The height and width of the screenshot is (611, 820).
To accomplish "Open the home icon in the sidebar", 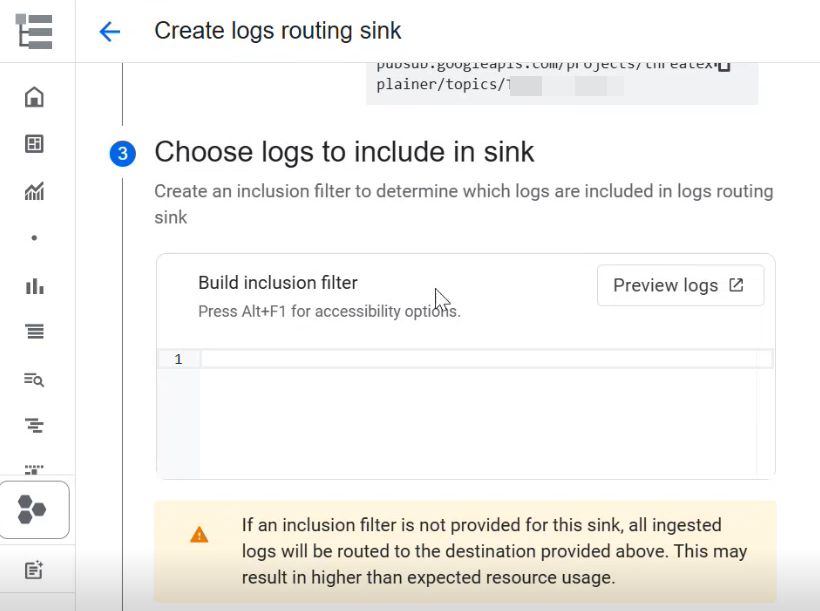I will [x=34, y=97].
